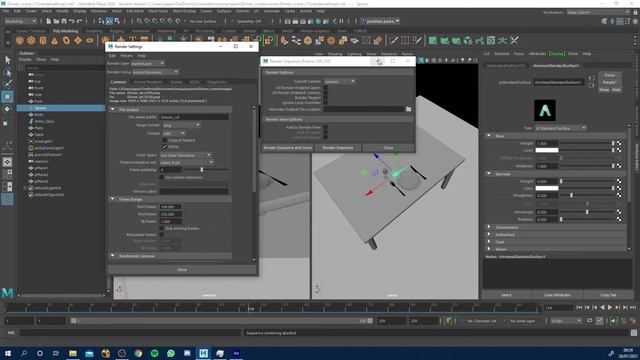
Task: Click Close button in Render Settings
Action: click(182, 270)
